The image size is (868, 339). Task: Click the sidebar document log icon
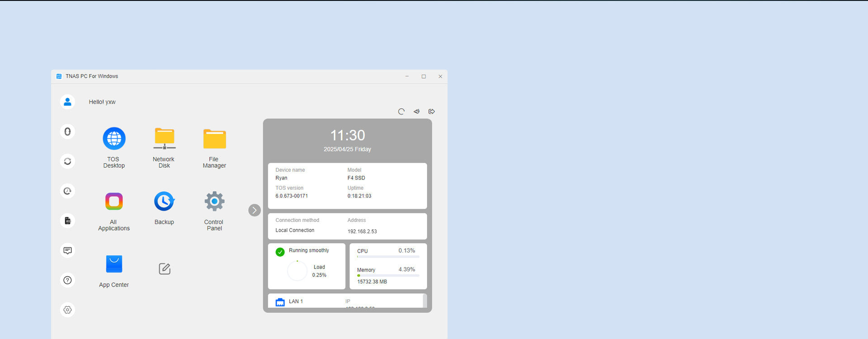point(67,221)
